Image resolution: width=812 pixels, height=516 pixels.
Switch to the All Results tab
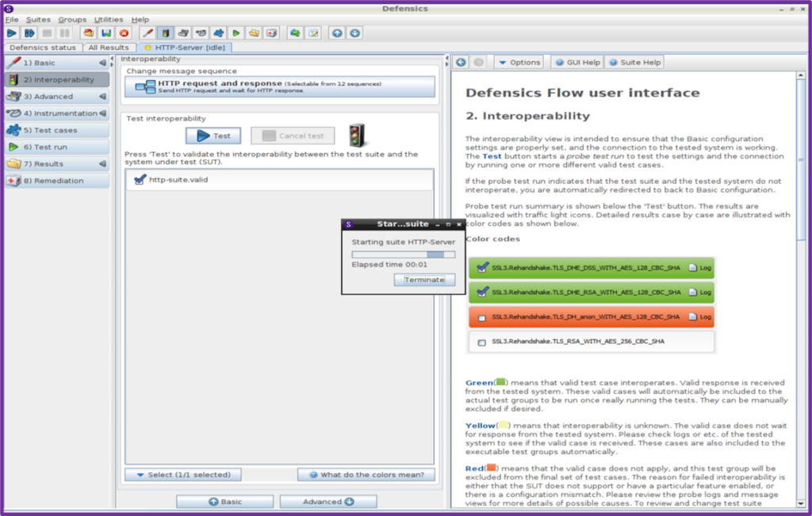coord(108,48)
